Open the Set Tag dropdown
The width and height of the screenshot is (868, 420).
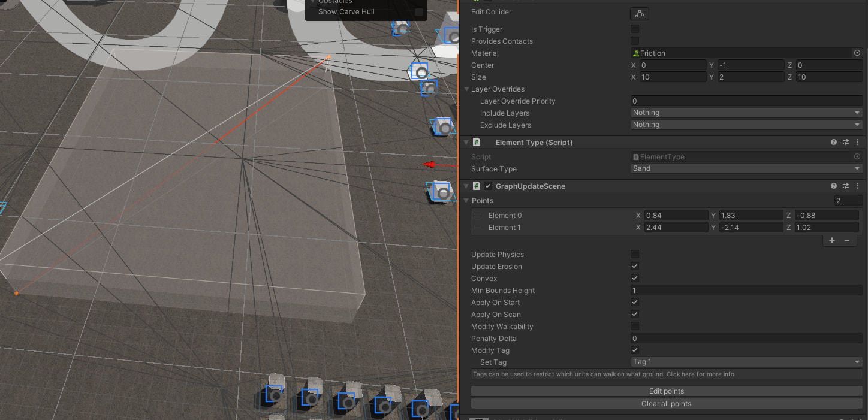coord(746,362)
